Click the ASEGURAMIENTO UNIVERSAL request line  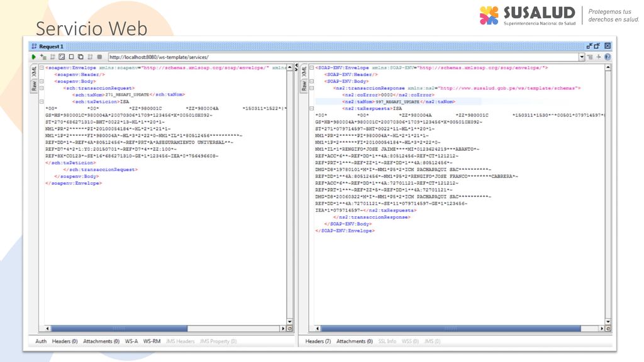coord(139,143)
